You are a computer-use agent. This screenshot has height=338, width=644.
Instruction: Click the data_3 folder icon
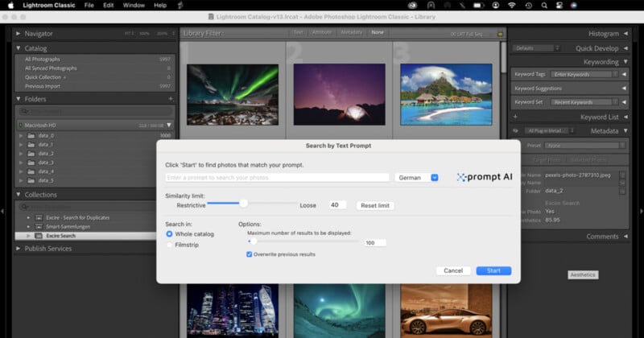(31, 163)
